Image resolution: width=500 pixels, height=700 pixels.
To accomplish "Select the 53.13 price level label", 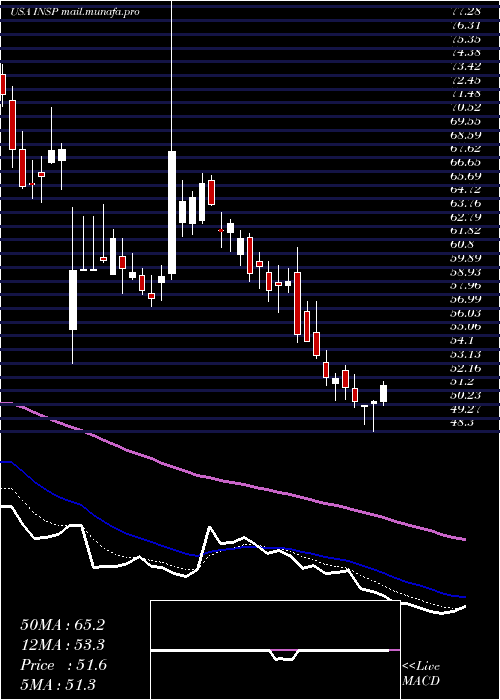I will pyautogui.click(x=465, y=354).
